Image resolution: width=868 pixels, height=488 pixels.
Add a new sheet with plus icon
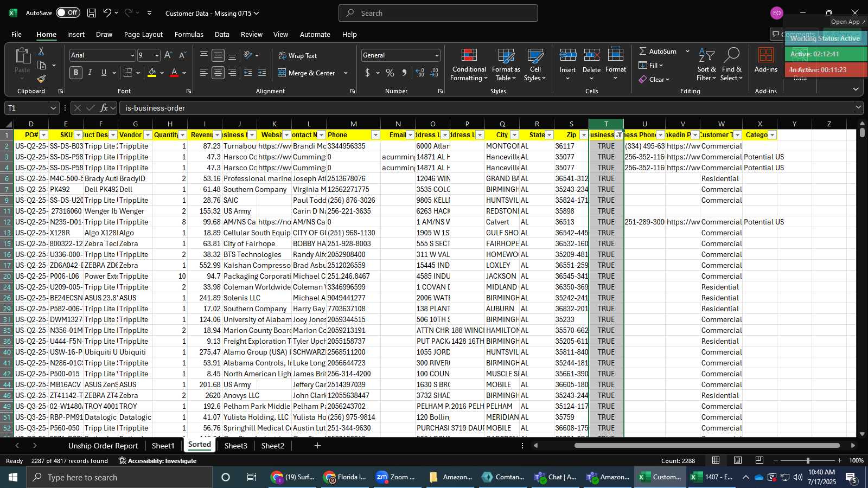[x=317, y=446]
